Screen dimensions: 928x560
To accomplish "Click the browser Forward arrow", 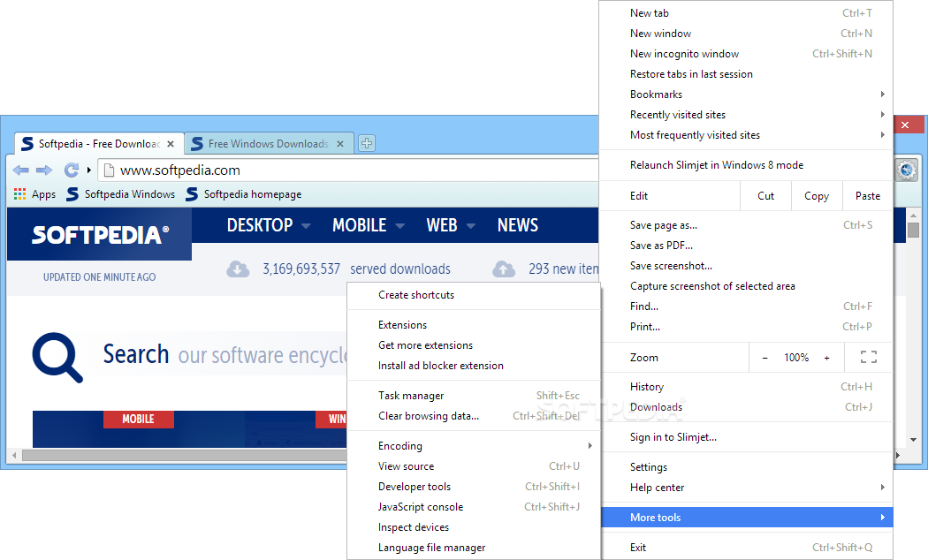I will tap(44, 170).
